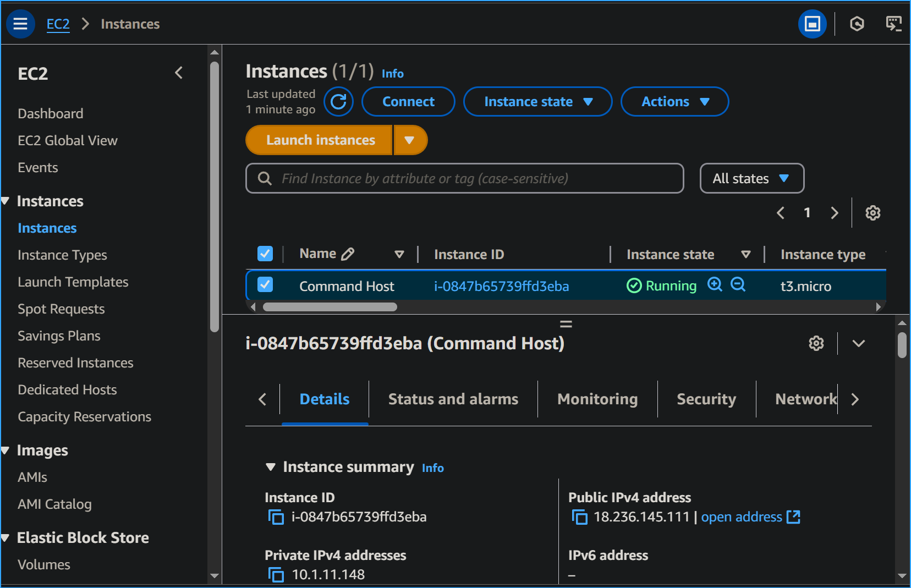Screen dimensions: 911x588
Task: Copy the public IPv4 address
Action: 579,516
